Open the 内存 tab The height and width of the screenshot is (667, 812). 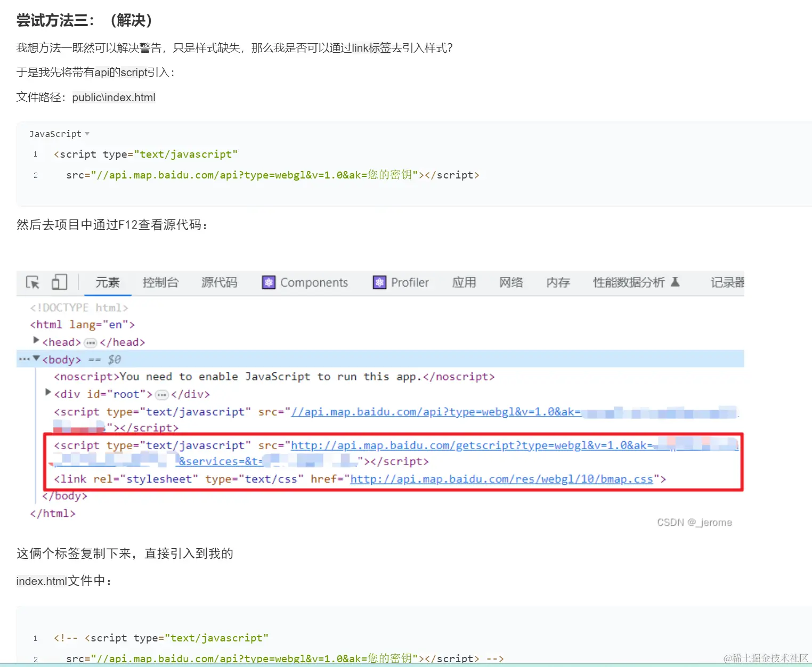pos(558,282)
